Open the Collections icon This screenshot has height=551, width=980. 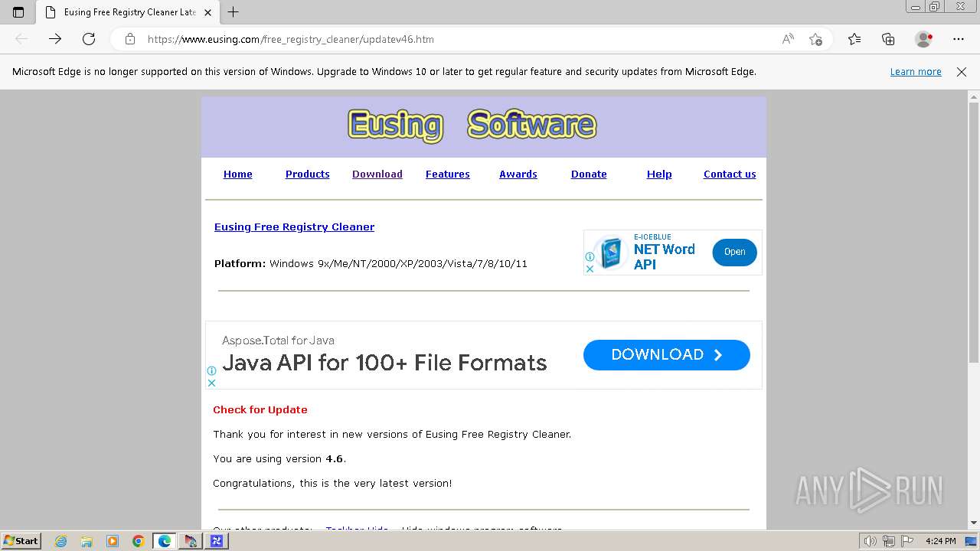[888, 39]
